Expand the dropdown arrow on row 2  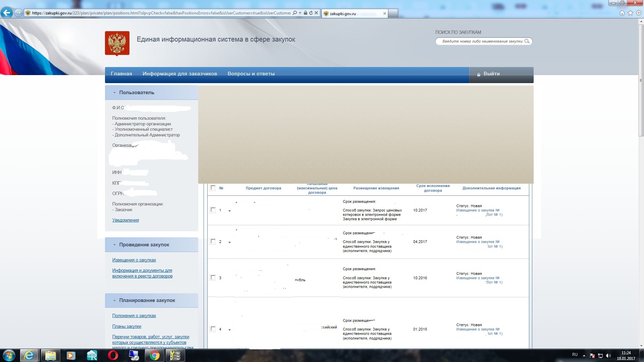tap(230, 242)
